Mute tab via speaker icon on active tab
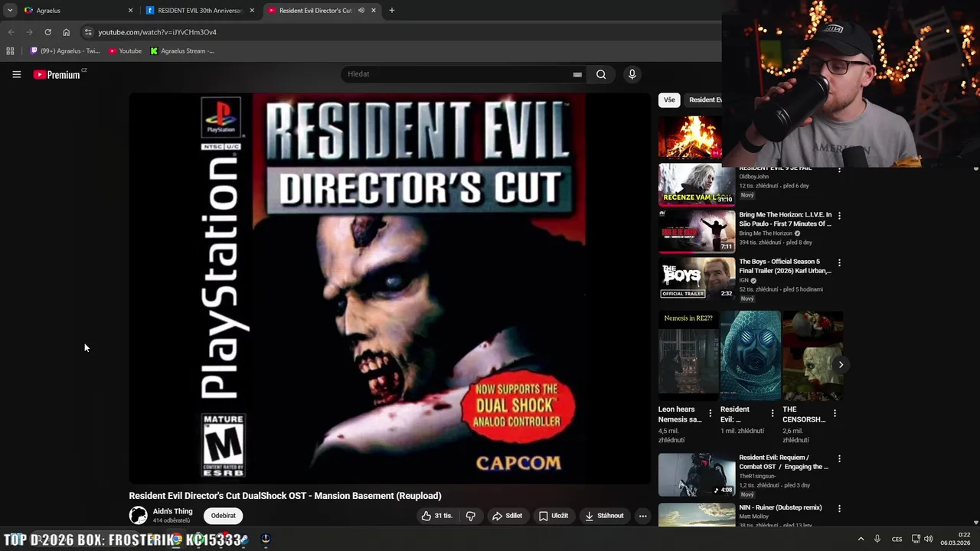Viewport: 980px width, 551px height. tap(361, 11)
